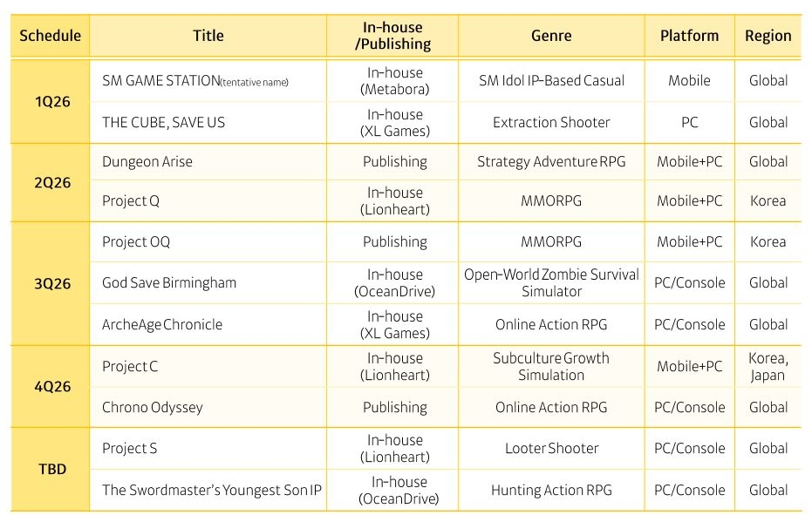Click The Swordmaster's Youngest Son IP title
This screenshot has width=812, height=522.
tap(212, 490)
